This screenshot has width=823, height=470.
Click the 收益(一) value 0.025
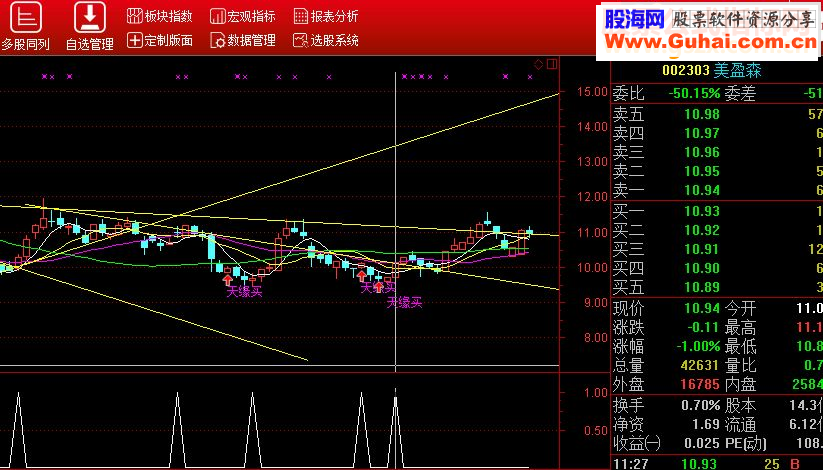click(x=702, y=444)
